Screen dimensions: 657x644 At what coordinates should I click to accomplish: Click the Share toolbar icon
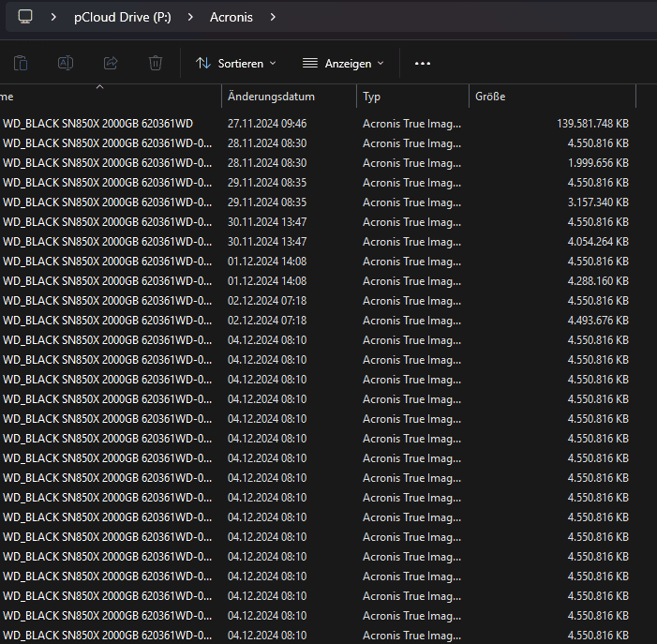click(x=111, y=63)
